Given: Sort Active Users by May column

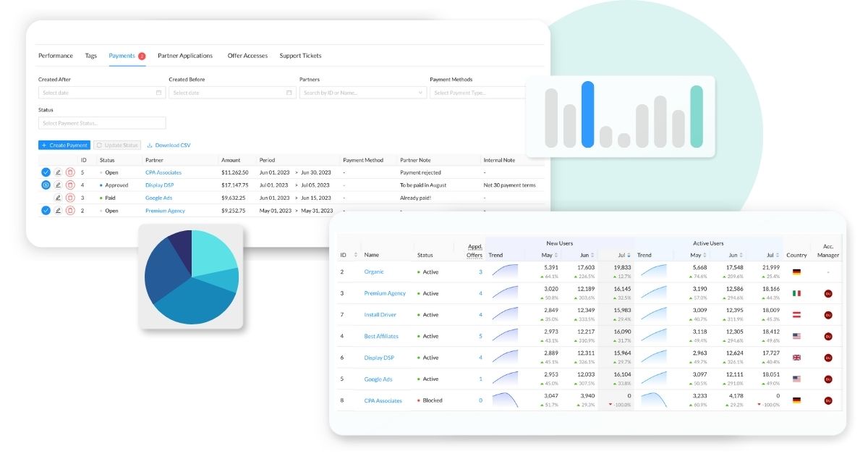Looking at the screenshot, I should 704,255.
